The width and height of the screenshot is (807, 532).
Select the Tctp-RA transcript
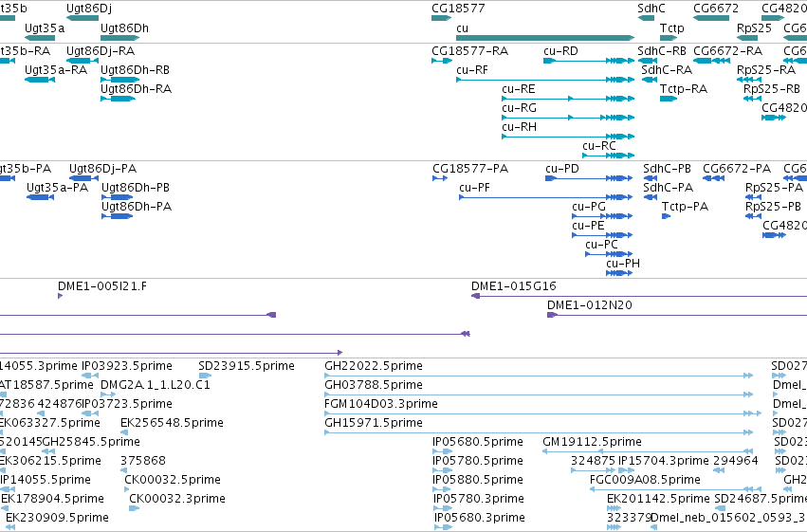click(669, 99)
